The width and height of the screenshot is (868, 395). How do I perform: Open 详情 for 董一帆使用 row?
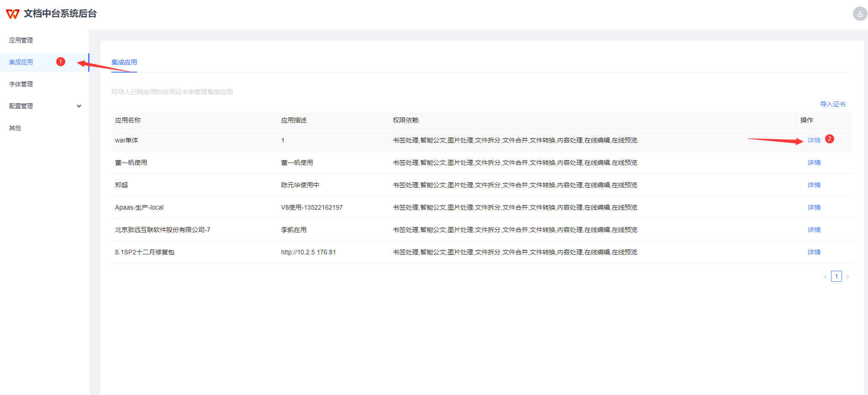[x=814, y=163]
